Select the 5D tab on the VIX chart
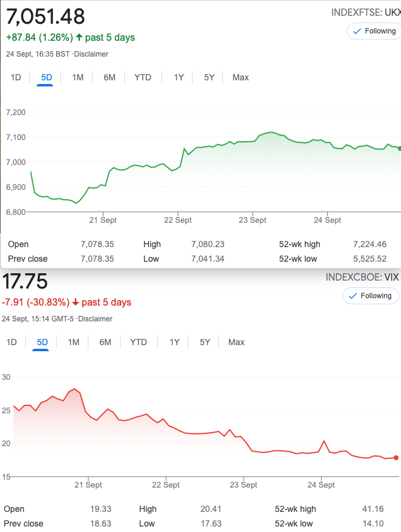 [42, 342]
